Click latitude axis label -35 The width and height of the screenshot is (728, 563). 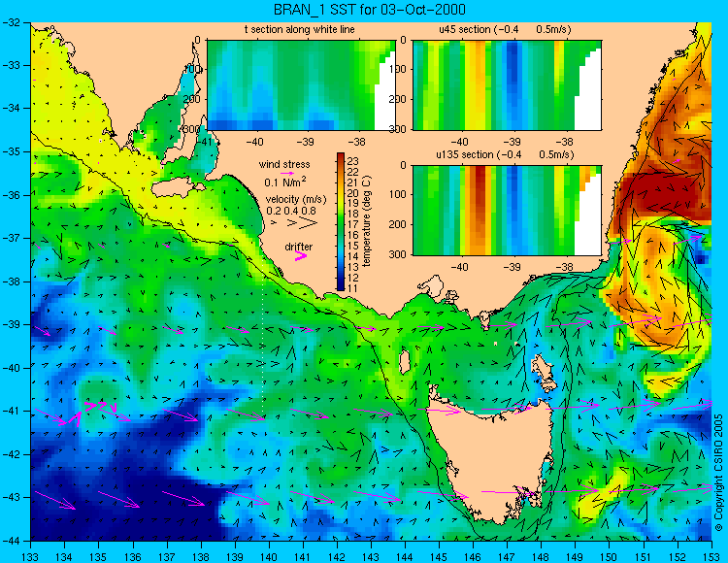point(11,151)
